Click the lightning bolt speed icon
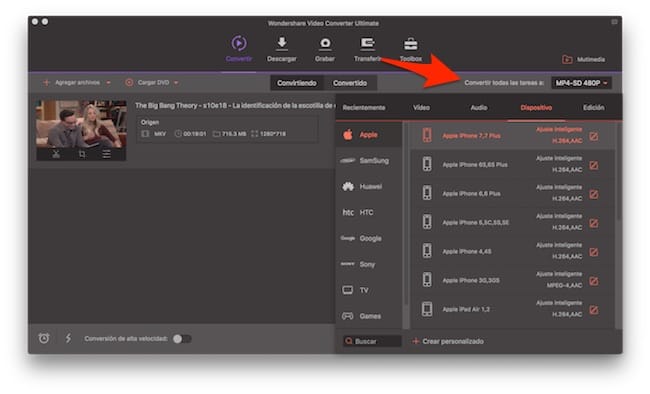The image size is (650, 394). (68, 338)
